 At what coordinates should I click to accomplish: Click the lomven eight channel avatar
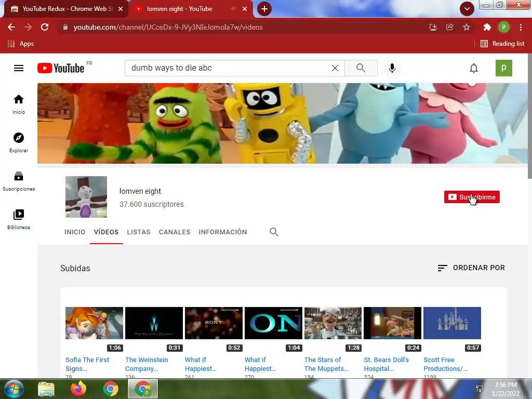click(86, 197)
